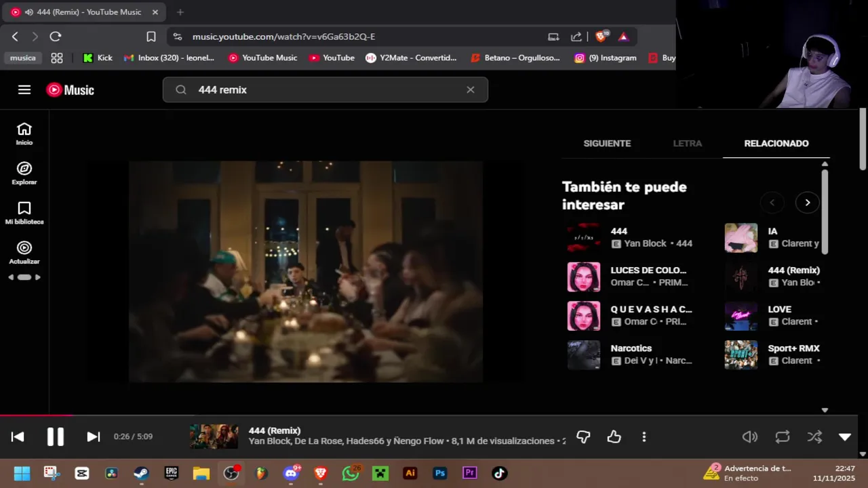
Task: Open the Kick bookmark
Action: [98, 58]
